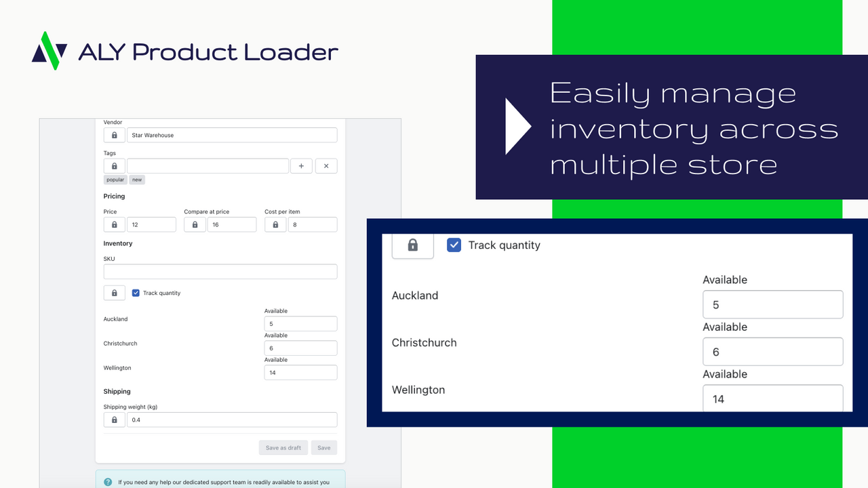Viewport: 868px width, 488px height.
Task: Remove the 'popular' tag chip
Action: tap(115, 180)
